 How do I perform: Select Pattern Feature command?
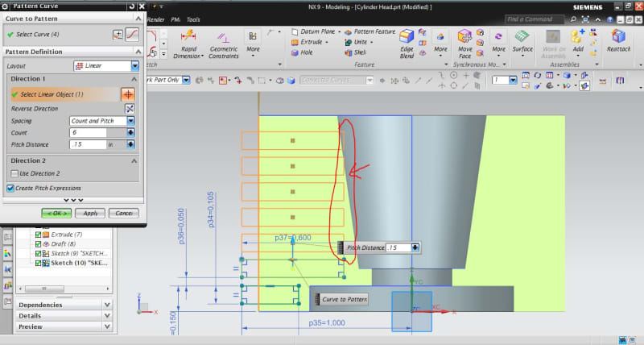click(370, 31)
